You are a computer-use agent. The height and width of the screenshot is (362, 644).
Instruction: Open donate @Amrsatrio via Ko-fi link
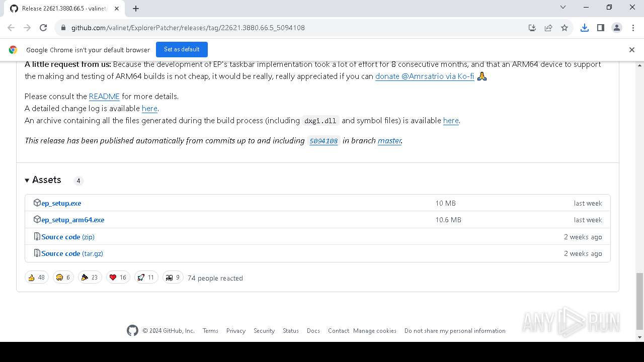coord(425,76)
